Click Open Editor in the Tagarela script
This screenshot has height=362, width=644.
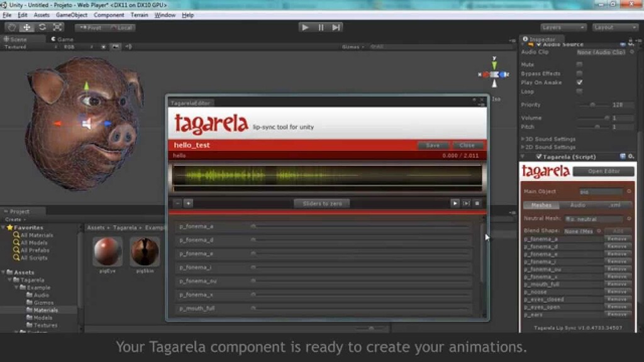602,170
